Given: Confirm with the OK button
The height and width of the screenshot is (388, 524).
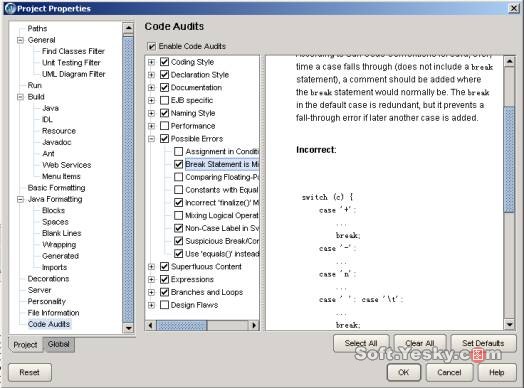Looking at the screenshot, I should tap(404, 372).
